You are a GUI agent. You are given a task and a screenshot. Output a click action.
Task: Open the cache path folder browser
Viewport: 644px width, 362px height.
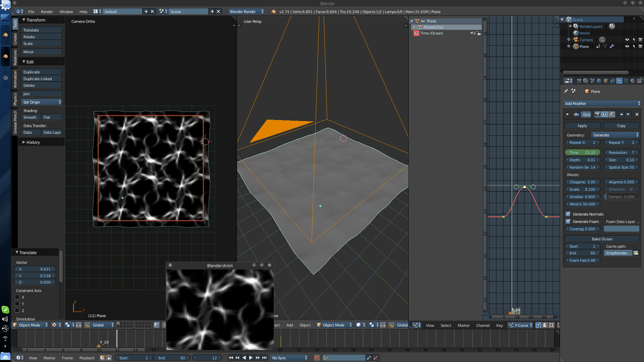636,253
